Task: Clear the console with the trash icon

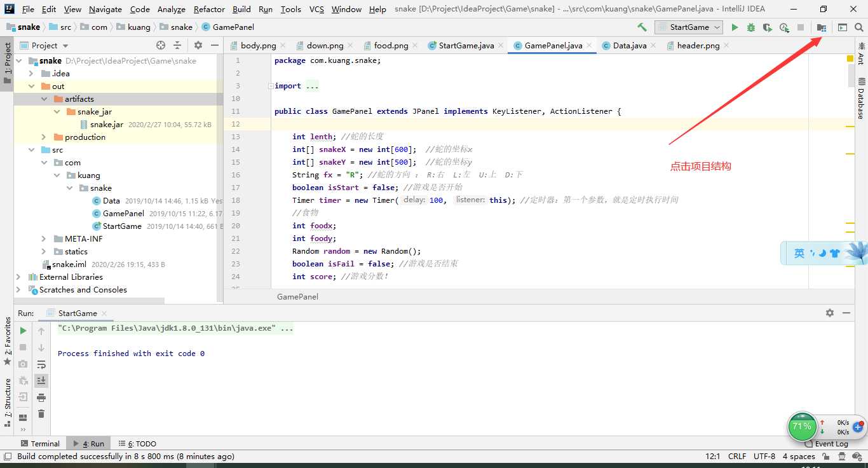Action: (41, 414)
